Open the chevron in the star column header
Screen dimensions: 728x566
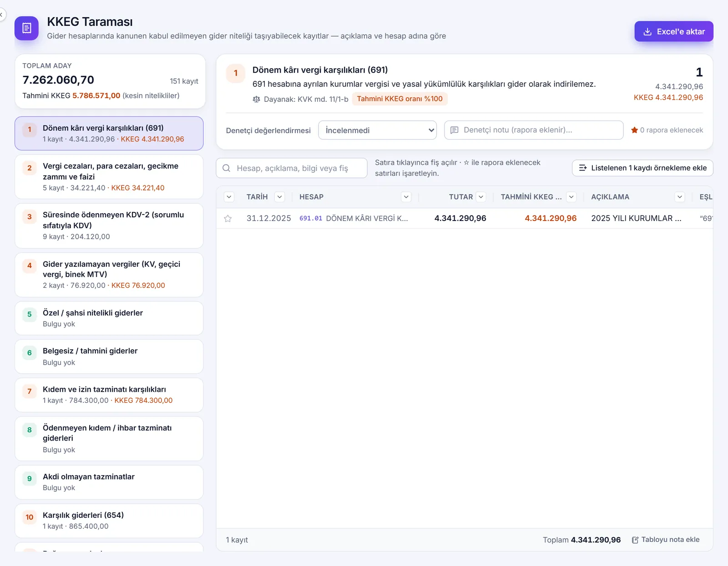click(x=229, y=197)
